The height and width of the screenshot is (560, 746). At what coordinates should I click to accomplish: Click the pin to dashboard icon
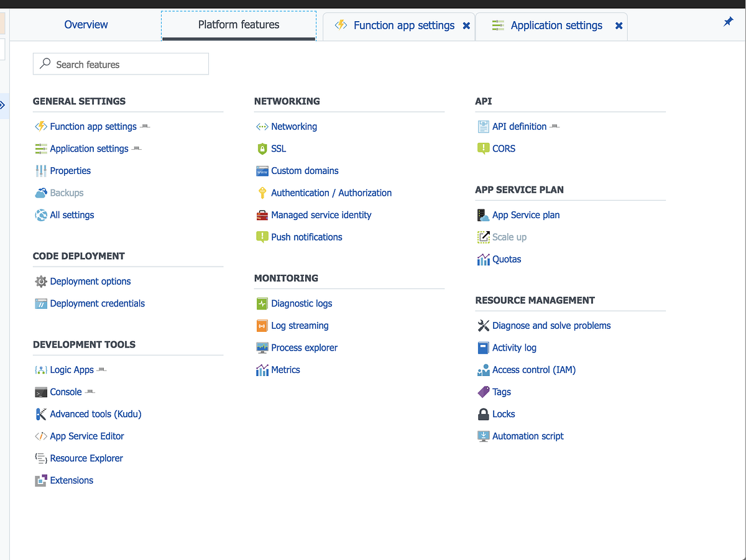click(x=728, y=21)
